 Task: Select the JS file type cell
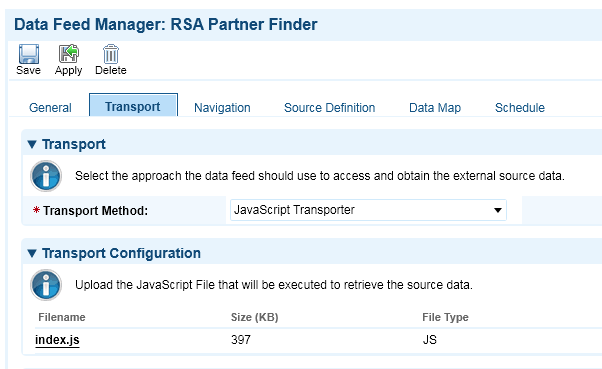pyautogui.click(x=430, y=340)
